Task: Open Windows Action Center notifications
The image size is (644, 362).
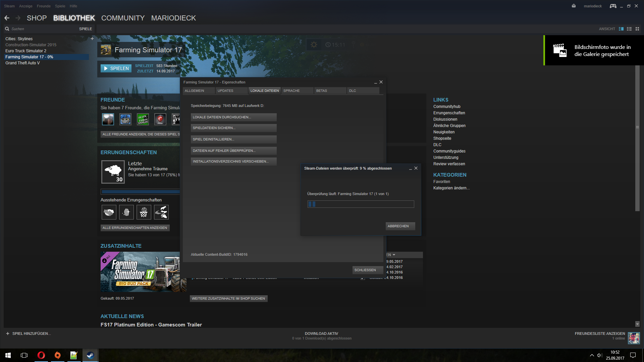Action: tap(633, 355)
